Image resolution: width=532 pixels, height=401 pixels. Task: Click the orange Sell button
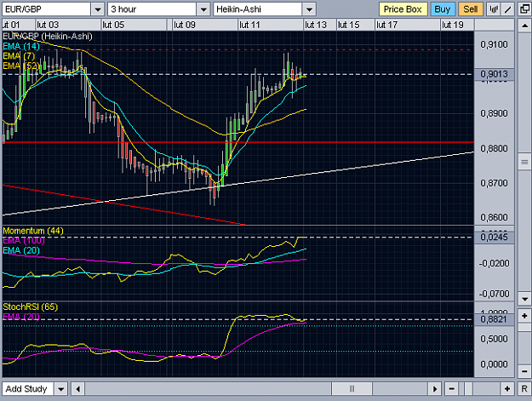(x=470, y=9)
